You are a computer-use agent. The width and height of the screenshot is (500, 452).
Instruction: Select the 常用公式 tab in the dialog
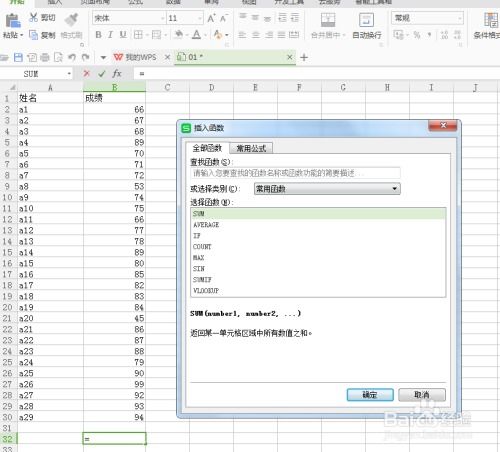[x=251, y=148]
